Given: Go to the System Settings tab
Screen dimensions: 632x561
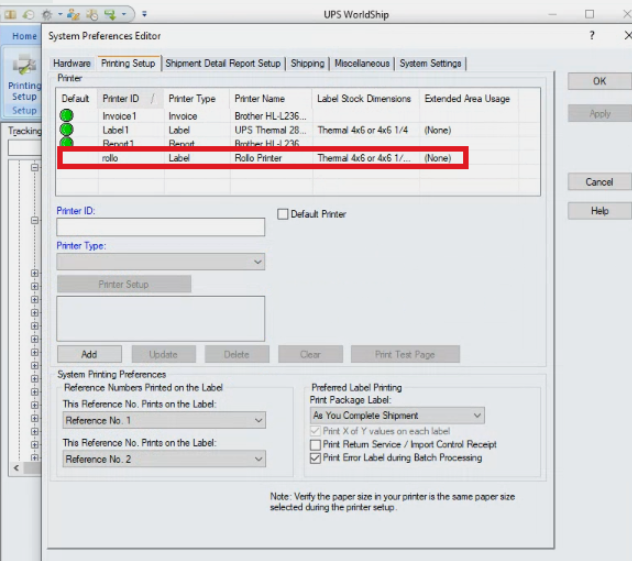Looking at the screenshot, I should [430, 63].
